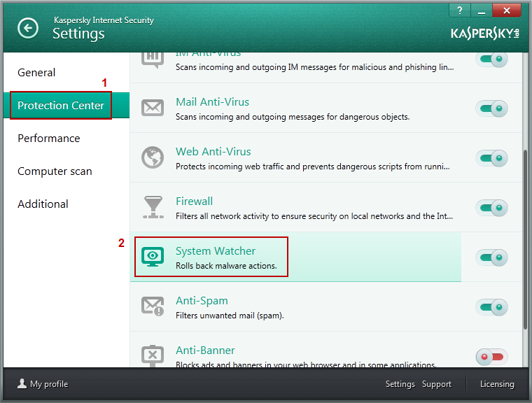Open Mail Anti-Virus settings link
Image resolution: width=532 pixels, height=403 pixels.
[x=212, y=101]
